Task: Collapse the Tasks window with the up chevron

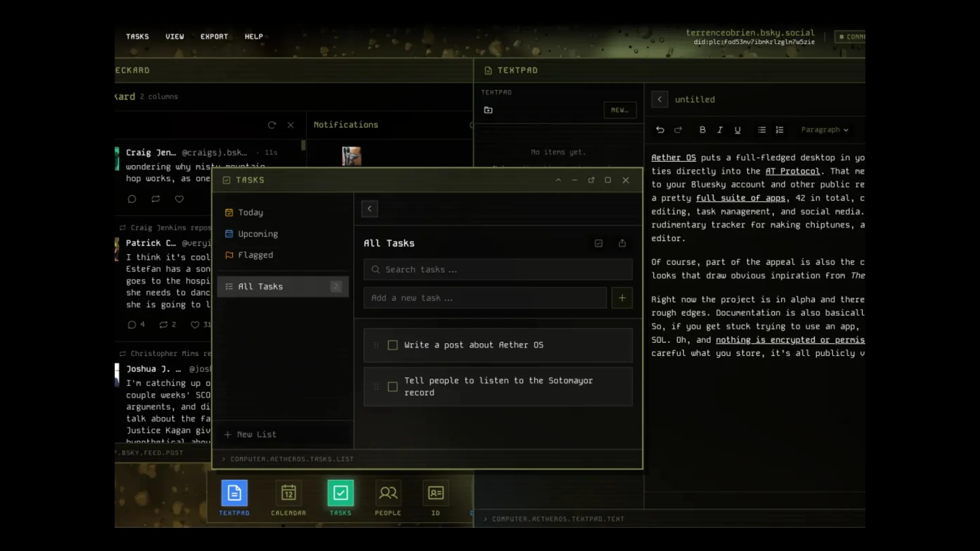Action: pyautogui.click(x=558, y=180)
